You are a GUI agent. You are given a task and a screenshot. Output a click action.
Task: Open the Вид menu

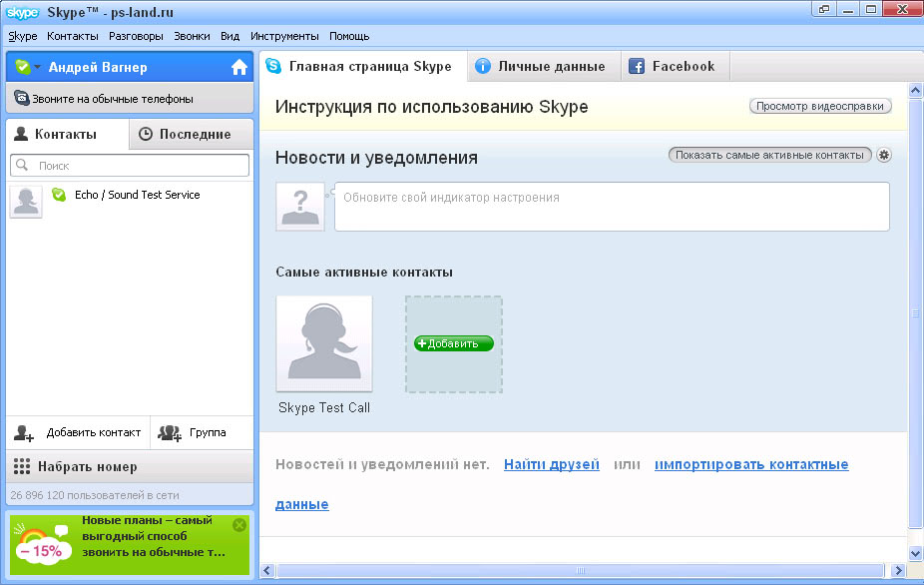(x=230, y=36)
